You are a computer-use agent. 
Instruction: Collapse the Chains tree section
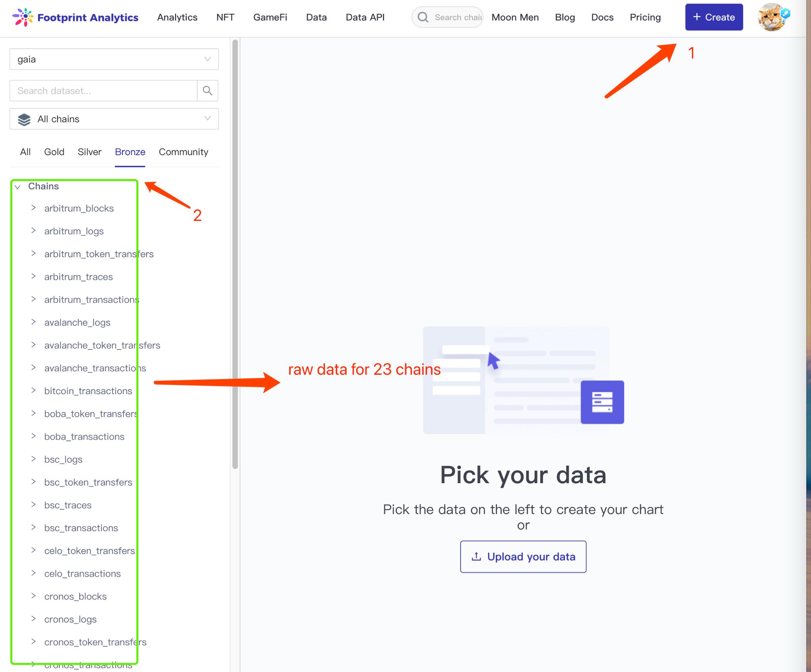(17, 187)
